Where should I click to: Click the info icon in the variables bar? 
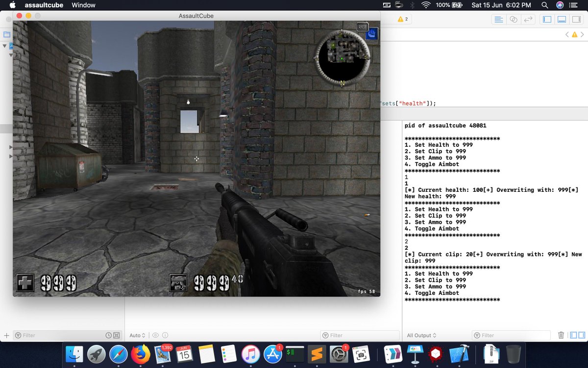pos(165,336)
